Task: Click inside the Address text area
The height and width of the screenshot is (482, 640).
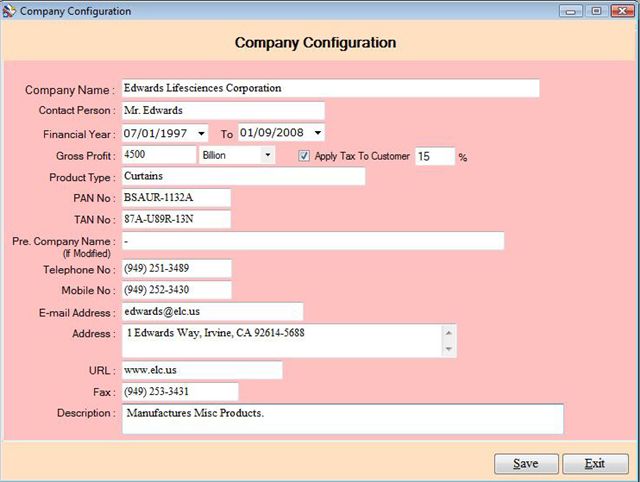Action: point(282,341)
